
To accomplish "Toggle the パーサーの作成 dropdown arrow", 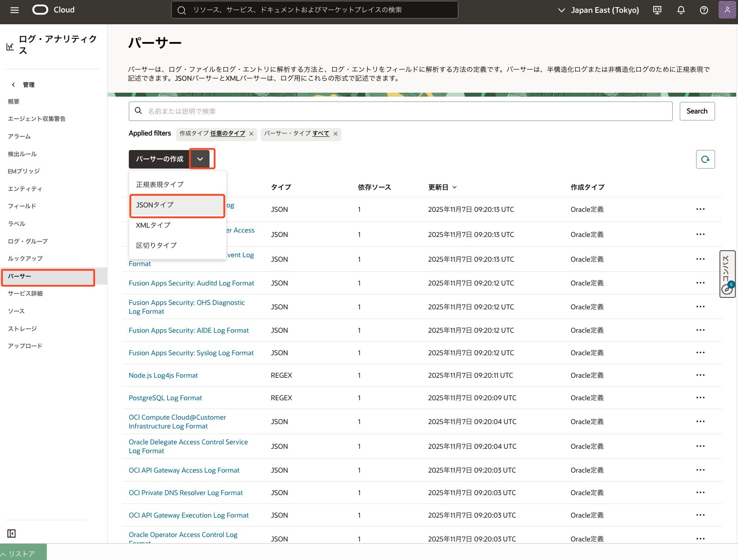I will coord(200,159).
